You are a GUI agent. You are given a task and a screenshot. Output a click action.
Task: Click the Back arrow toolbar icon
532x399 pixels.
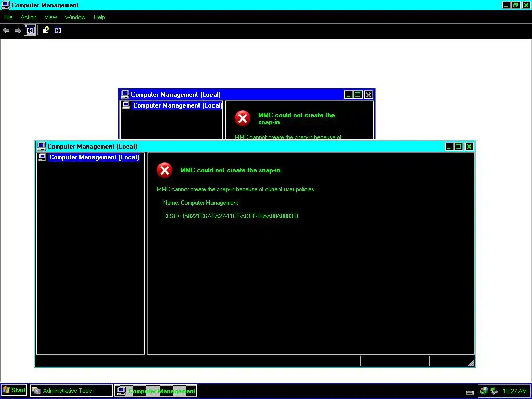[x=6, y=31]
